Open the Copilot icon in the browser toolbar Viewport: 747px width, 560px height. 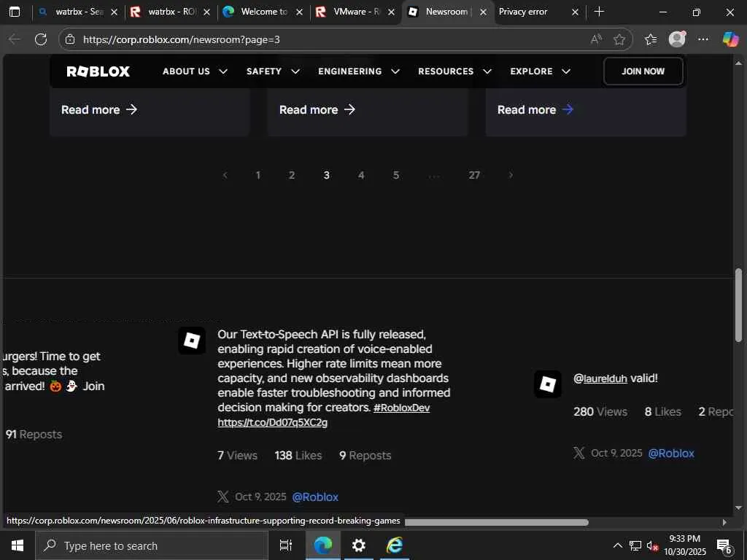(x=730, y=39)
